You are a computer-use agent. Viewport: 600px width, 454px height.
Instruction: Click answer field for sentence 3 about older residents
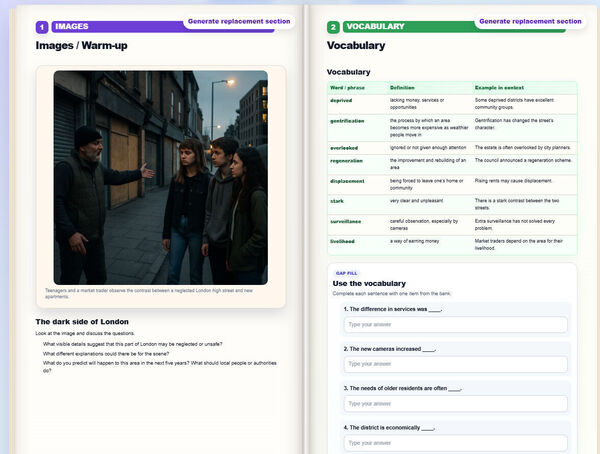click(x=455, y=403)
